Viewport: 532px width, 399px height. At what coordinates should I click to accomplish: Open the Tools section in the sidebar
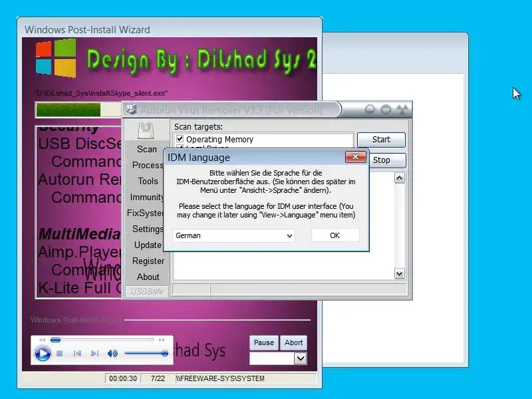[x=148, y=181]
